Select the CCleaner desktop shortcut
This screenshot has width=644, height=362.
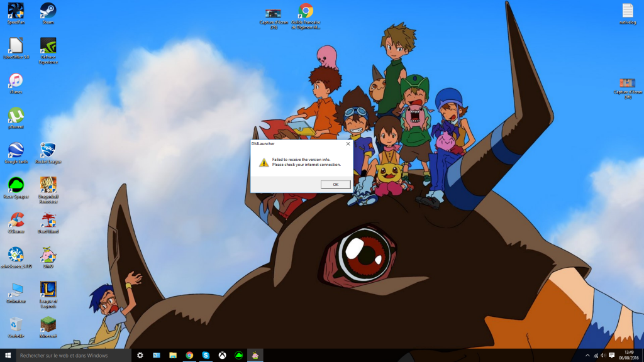point(16,223)
